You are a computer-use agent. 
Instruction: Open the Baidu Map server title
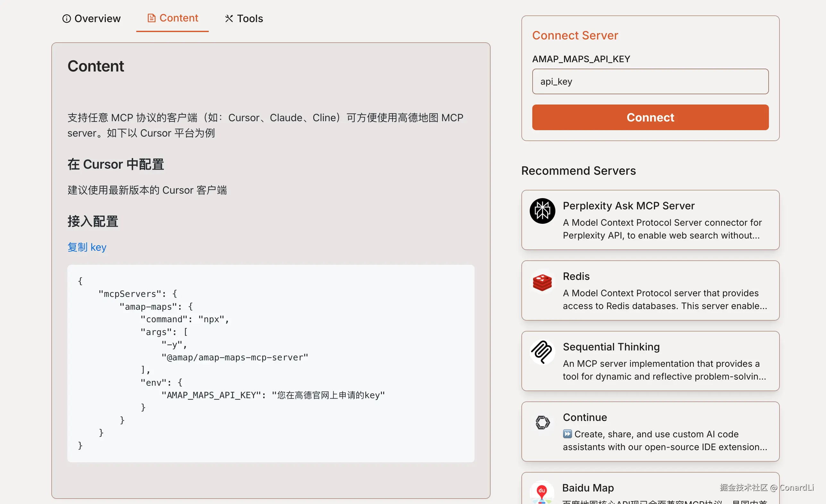588,488
